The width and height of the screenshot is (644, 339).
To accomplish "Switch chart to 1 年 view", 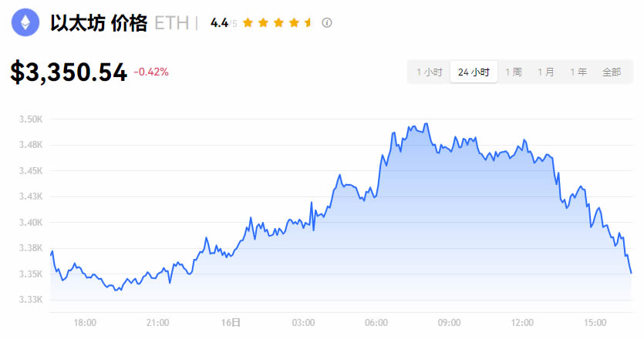I will click(x=578, y=72).
